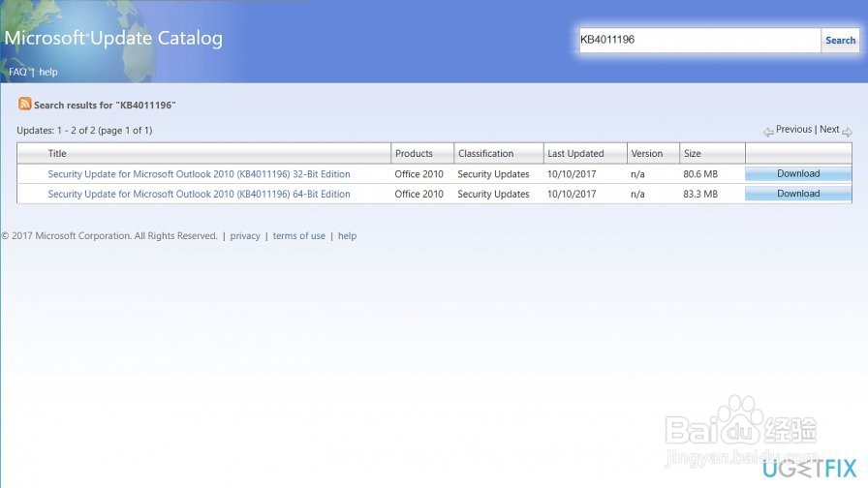Click the Updates: 1 - 2 of 2 text

pos(84,131)
